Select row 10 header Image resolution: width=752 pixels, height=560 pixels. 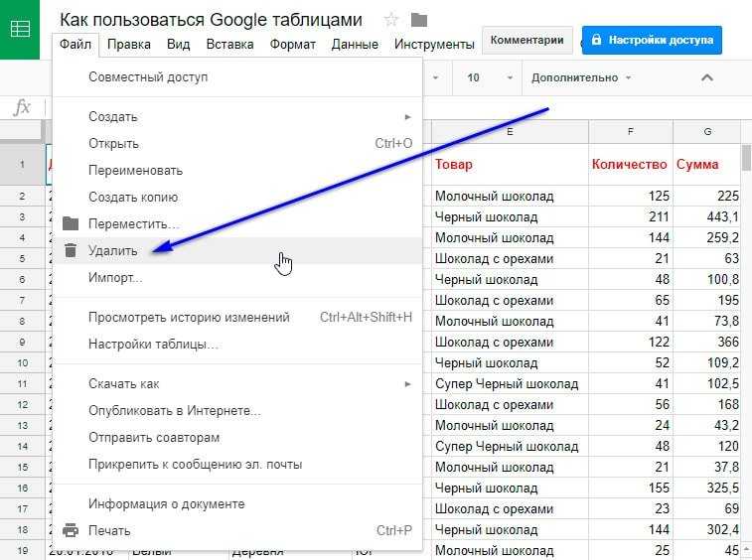[x=22, y=363]
